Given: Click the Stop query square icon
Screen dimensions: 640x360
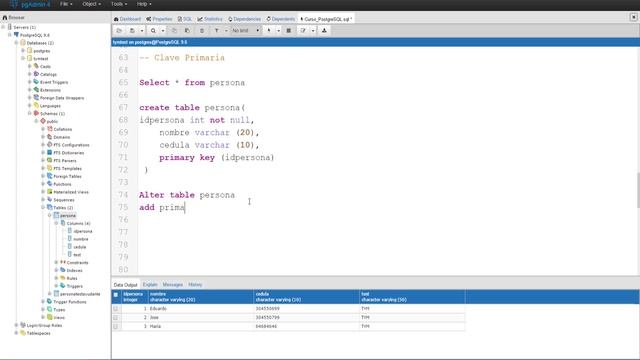Looking at the screenshot, I should (x=289, y=31).
